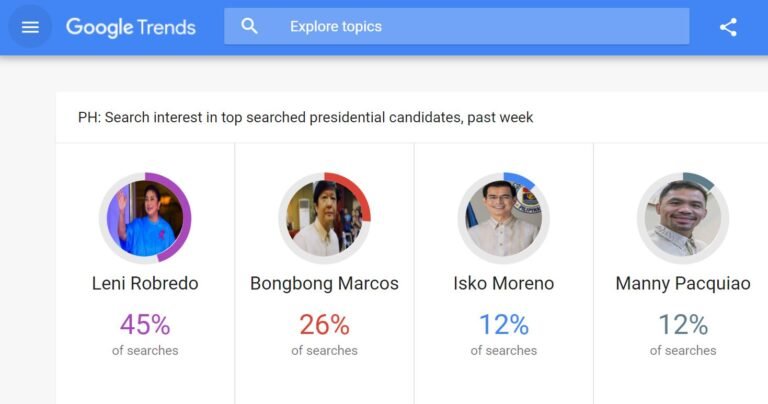
Task: Open the Isko Moreno name link
Action: 504,284
